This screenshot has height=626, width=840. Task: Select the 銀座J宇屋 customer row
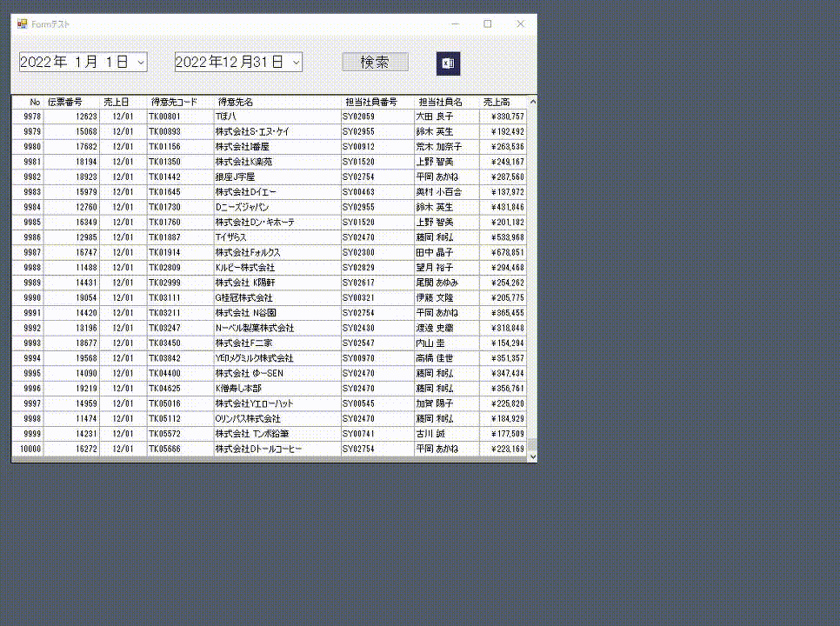(x=235, y=176)
